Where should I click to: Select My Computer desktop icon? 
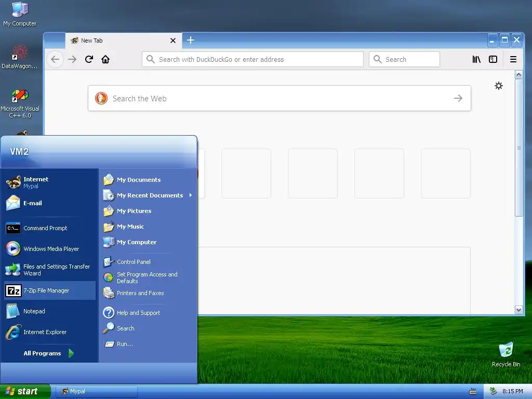coord(20,14)
